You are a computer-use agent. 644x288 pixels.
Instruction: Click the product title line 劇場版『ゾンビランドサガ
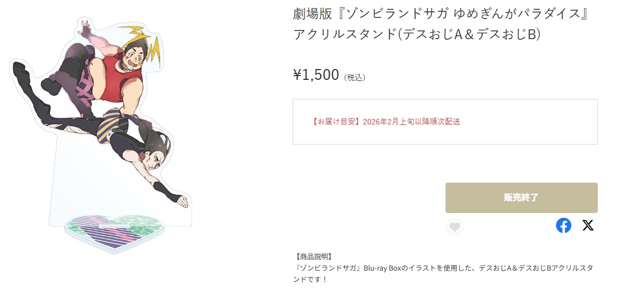point(441,13)
